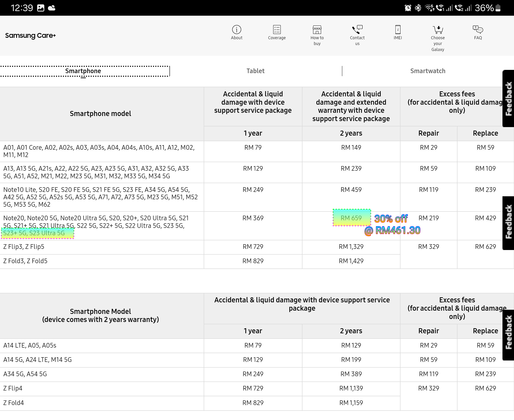Click the Z Flip4 row label
Image resolution: width=514 pixels, height=420 pixels.
[x=13, y=388]
